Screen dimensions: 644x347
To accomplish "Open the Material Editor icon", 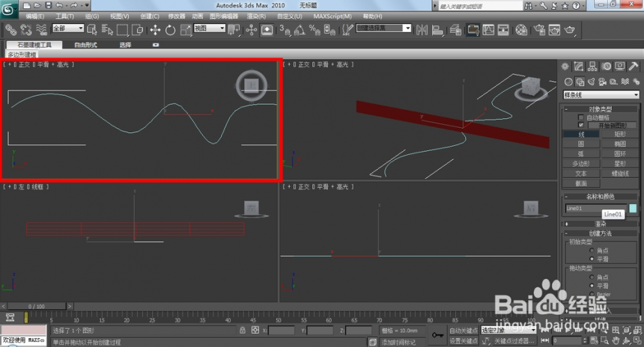I will (521, 30).
